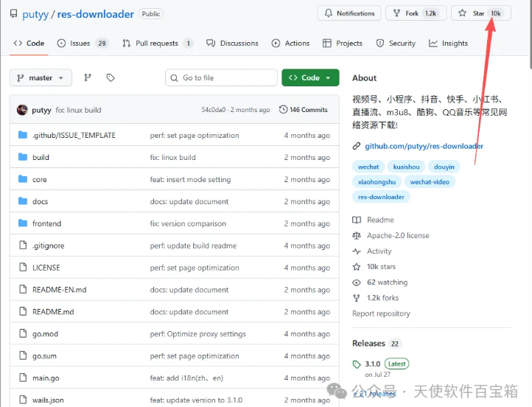
Task: Click the Go to file search field
Action: tap(221, 77)
